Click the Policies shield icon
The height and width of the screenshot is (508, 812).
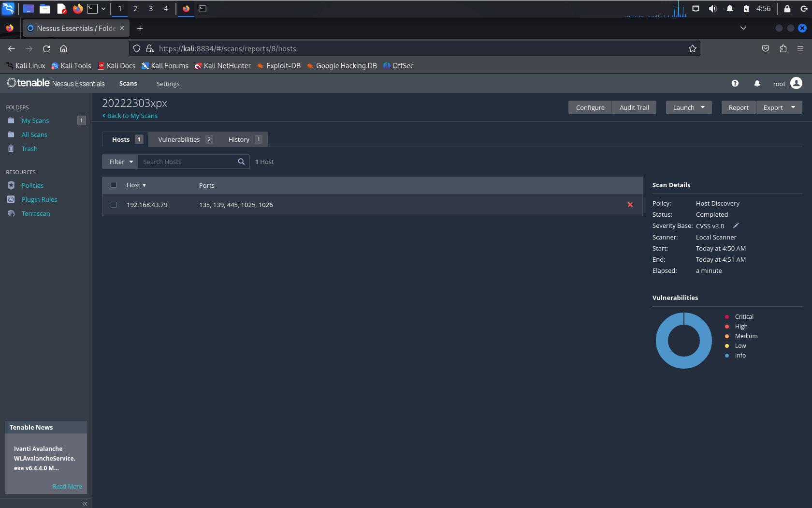11,185
